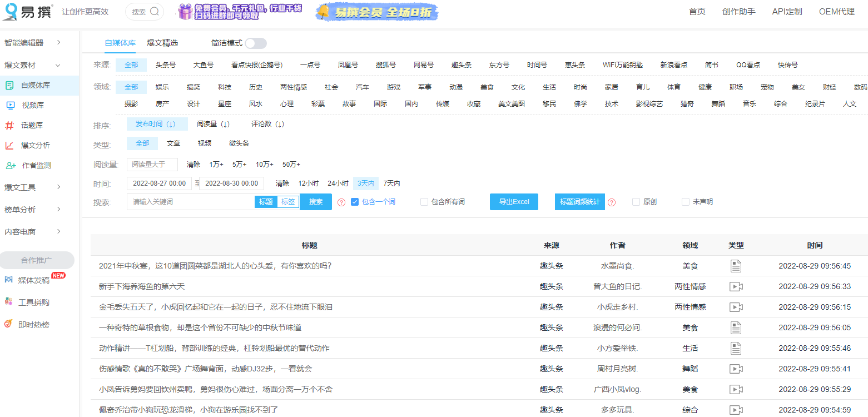Click the 工具拼购 sidebar icon
The height and width of the screenshot is (417, 868).
click(8, 302)
